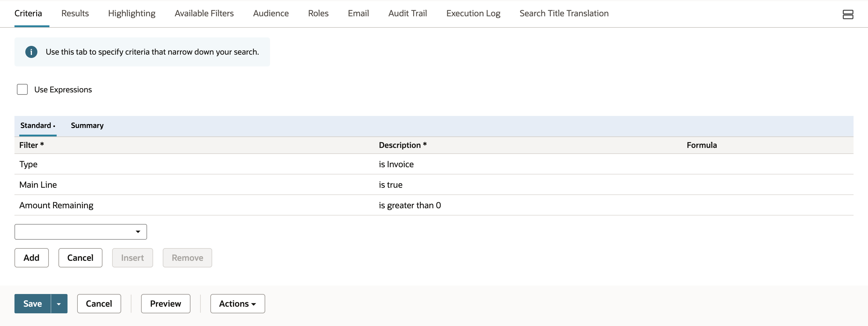Screen dimensions: 868x326
Task: Click the Insert button
Action: point(132,257)
